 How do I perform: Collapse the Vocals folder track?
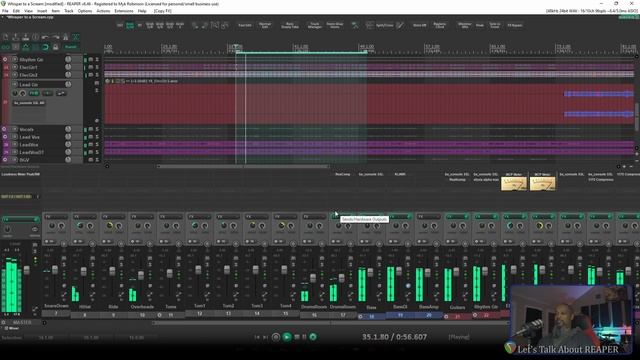pos(4,129)
